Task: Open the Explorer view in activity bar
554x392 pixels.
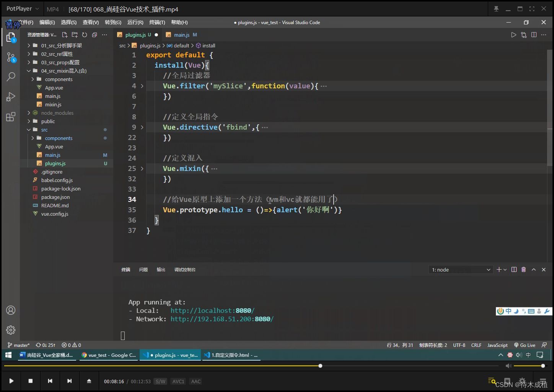Action: click(x=11, y=37)
